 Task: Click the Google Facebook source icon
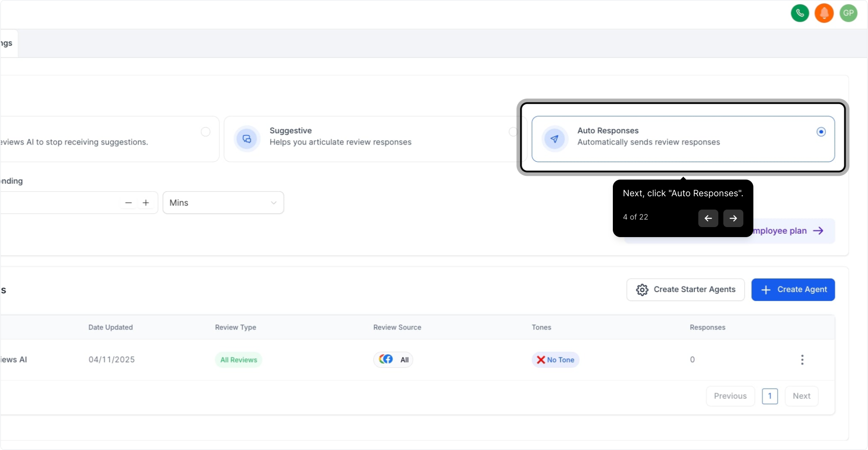point(386,359)
